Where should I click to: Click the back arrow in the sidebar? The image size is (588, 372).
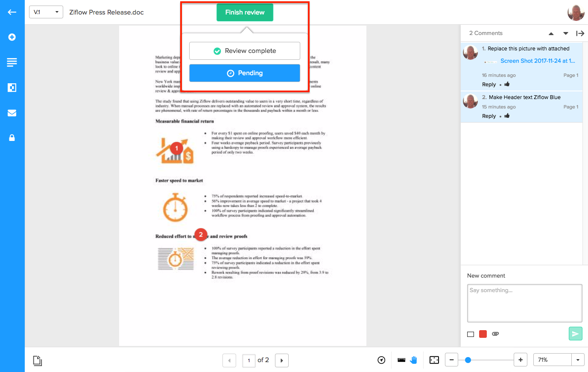[x=12, y=12]
